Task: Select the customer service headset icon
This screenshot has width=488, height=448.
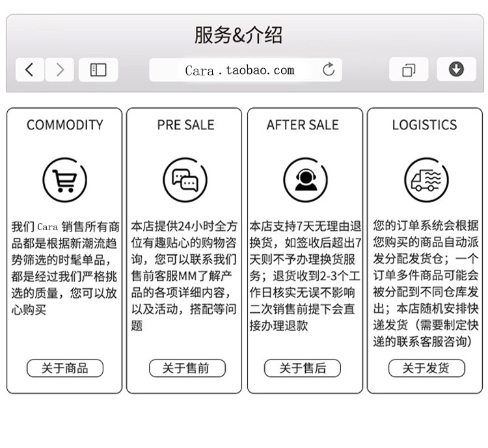Action: 306,180
